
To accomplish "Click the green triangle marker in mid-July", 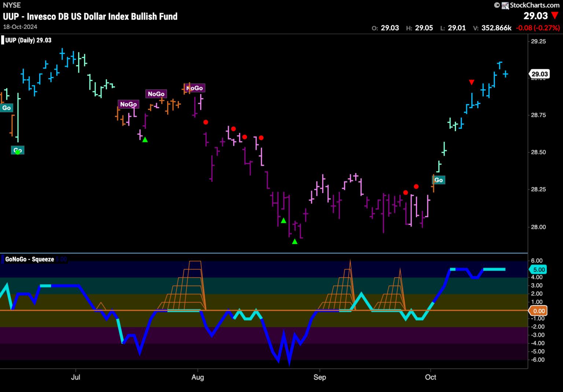I will click(145, 140).
